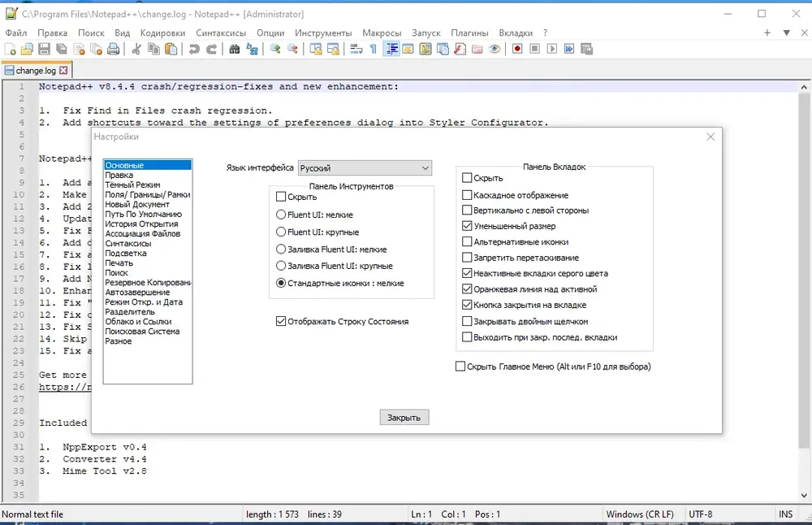Click the Undo arrow icon
This screenshot has height=525, width=812.
point(194,50)
